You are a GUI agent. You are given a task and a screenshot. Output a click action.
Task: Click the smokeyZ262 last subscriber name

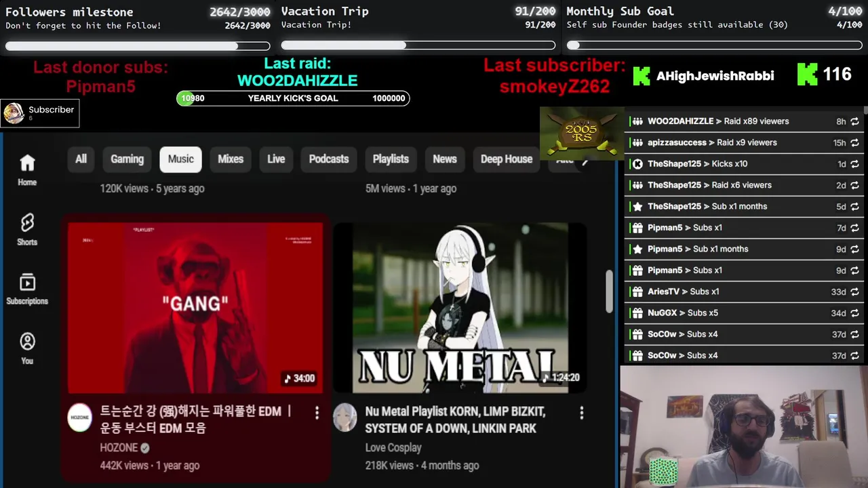555,87
